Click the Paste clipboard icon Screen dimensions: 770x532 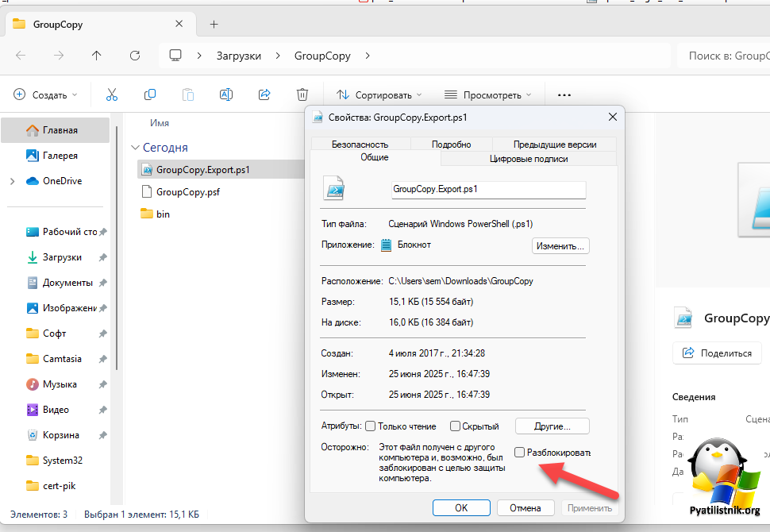click(x=188, y=94)
